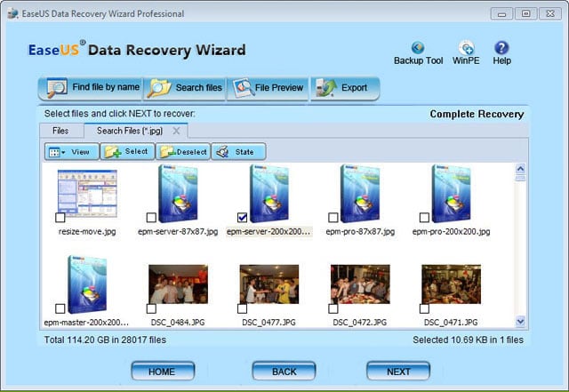569x392 pixels.
Task: Select the epm-server-200x200 box thumbnail
Action: [x=268, y=194]
